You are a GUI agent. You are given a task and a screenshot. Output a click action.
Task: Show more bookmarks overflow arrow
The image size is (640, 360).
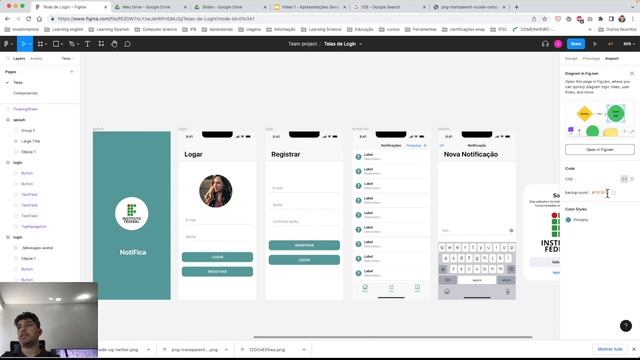coord(589,29)
